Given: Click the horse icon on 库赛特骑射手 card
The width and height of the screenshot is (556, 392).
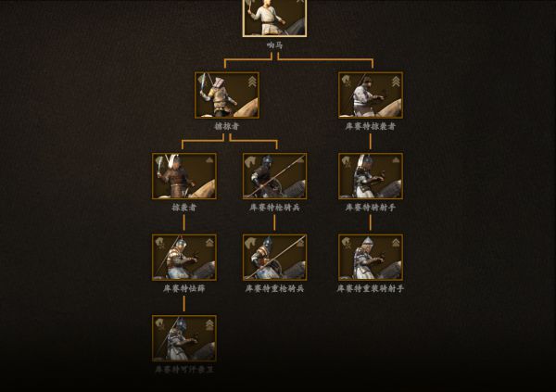Looking at the screenshot, I should click(x=346, y=161).
